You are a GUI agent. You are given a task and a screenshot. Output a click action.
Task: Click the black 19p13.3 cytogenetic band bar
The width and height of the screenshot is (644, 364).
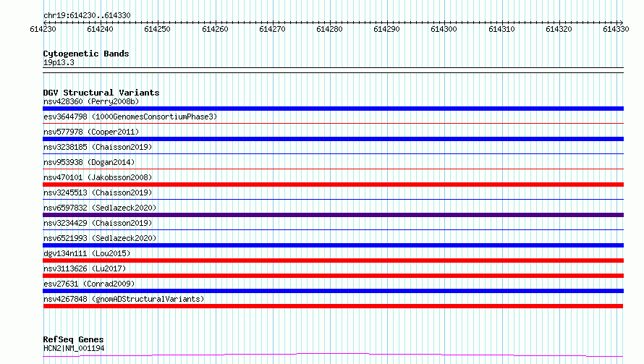333,70
